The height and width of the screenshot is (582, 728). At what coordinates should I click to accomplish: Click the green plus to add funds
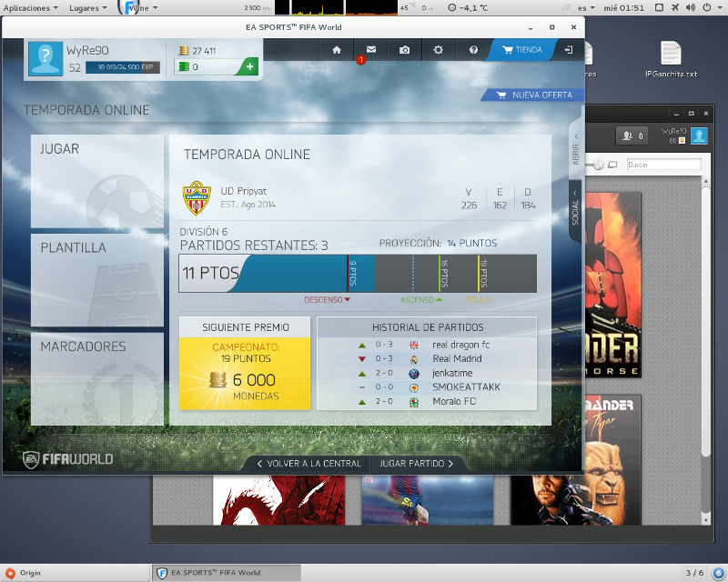pos(249,66)
